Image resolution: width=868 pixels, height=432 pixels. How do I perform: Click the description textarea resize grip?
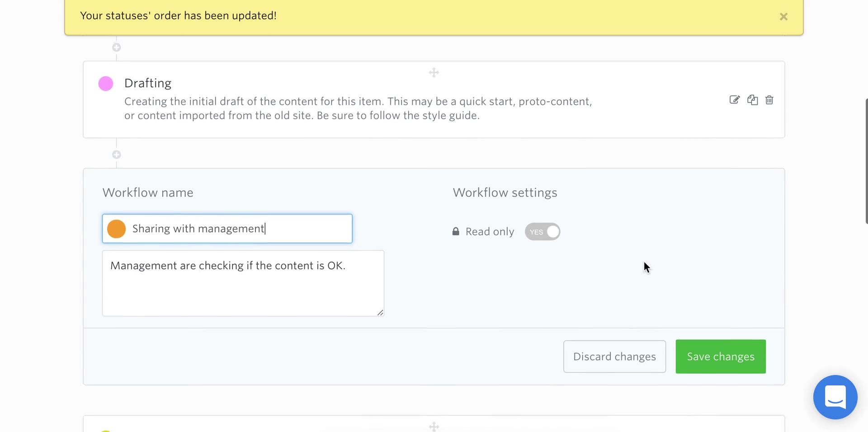coord(380,312)
